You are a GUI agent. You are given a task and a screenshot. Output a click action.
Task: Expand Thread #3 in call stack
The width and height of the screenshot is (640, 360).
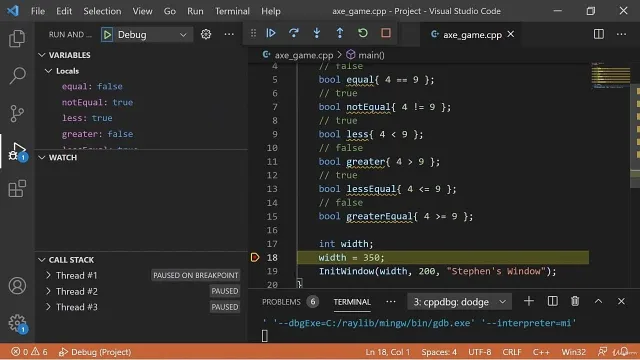click(x=48, y=307)
